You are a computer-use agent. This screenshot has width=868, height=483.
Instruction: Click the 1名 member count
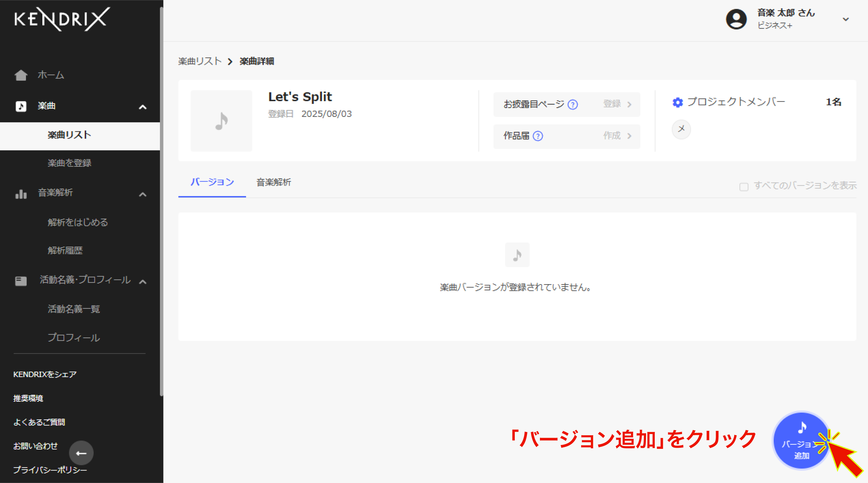click(x=834, y=102)
